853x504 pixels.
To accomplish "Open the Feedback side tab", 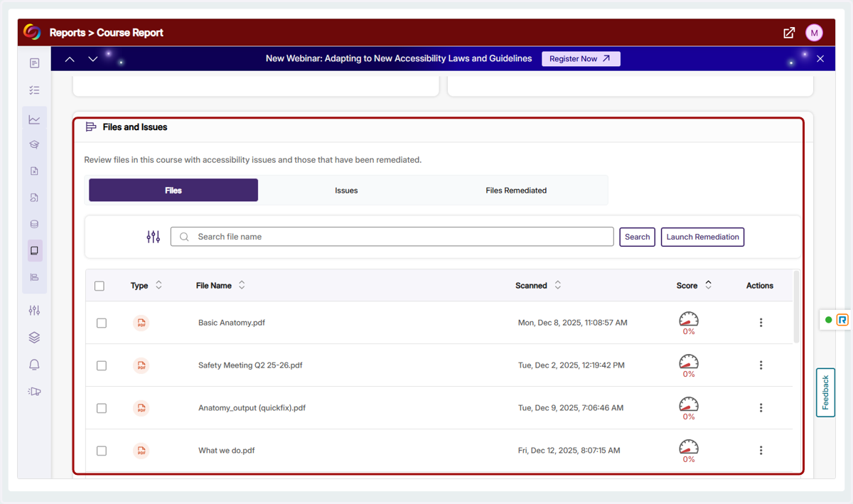I will 826,392.
